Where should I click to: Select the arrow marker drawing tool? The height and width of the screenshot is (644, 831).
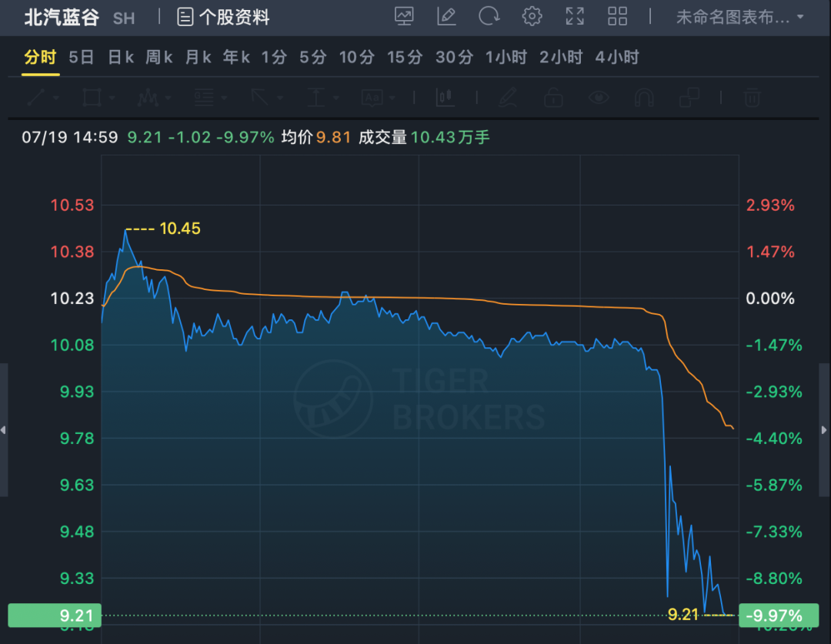[260, 98]
